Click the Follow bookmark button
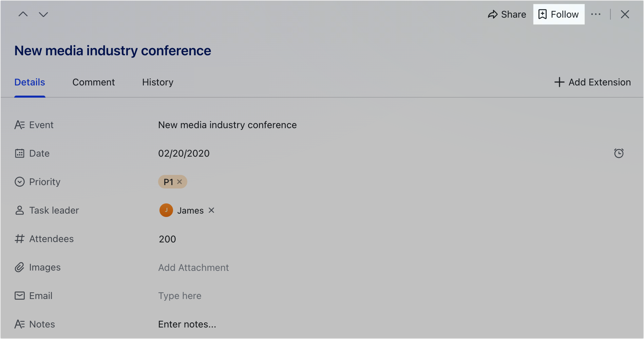Screen dimensions: 644x339 pos(559,14)
